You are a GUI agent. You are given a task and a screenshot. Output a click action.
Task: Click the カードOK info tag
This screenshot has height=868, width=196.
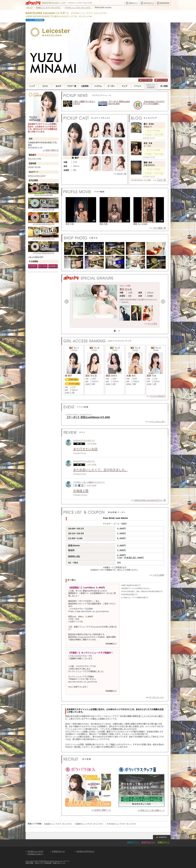(43, 266)
